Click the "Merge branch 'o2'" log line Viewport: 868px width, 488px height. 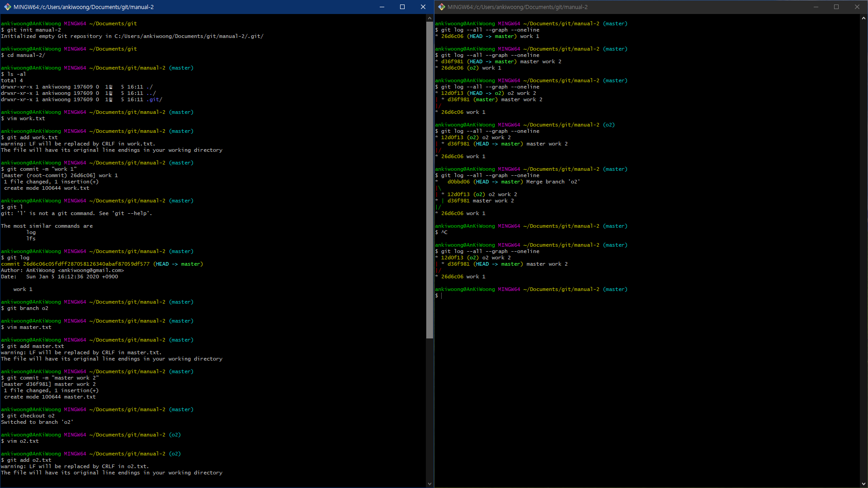coord(552,182)
